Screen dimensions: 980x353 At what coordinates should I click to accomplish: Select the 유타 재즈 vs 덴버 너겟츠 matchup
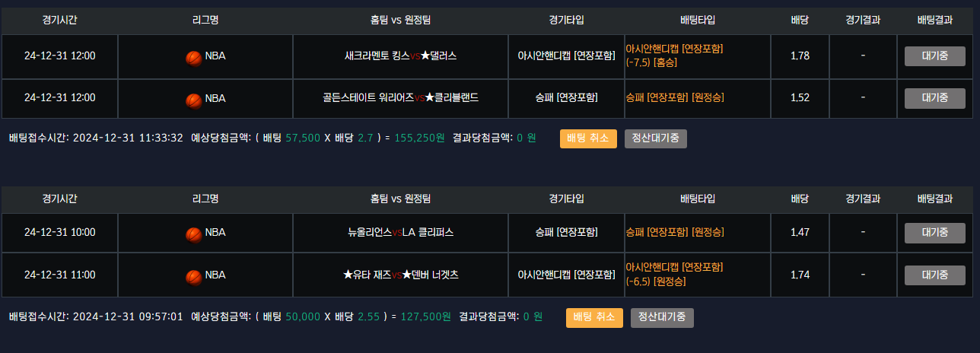pos(400,275)
